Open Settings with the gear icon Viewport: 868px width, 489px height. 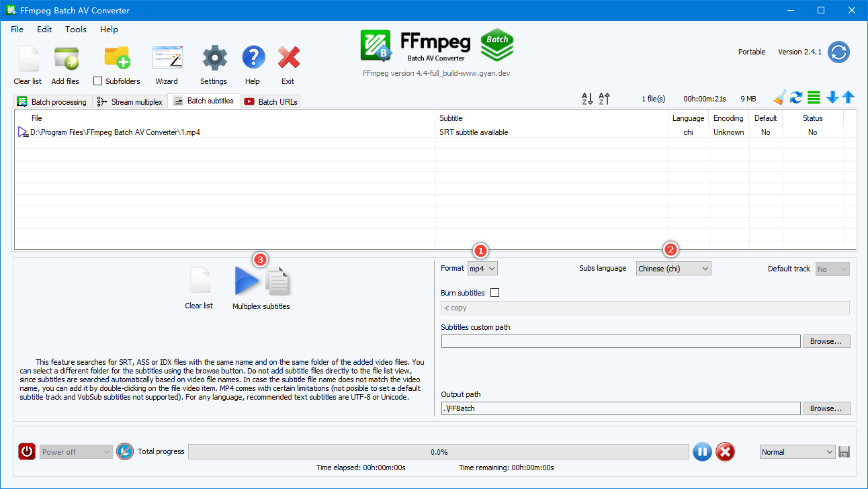(214, 60)
